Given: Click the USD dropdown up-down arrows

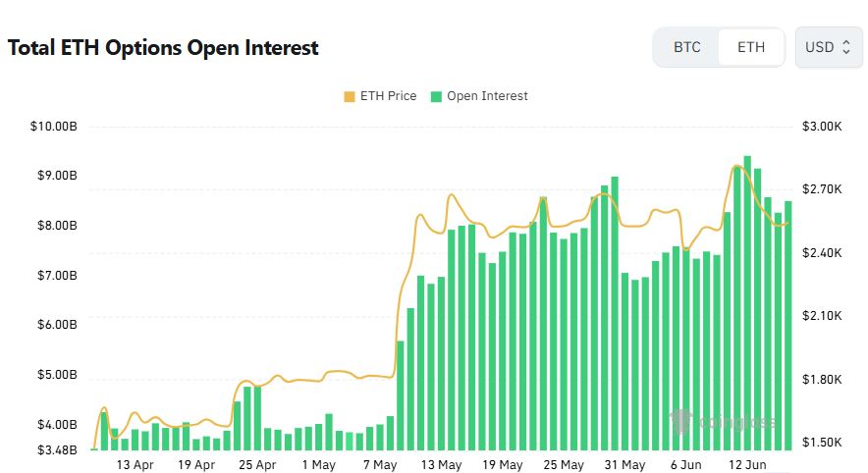Looking at the screenshot, I should 845,47.
